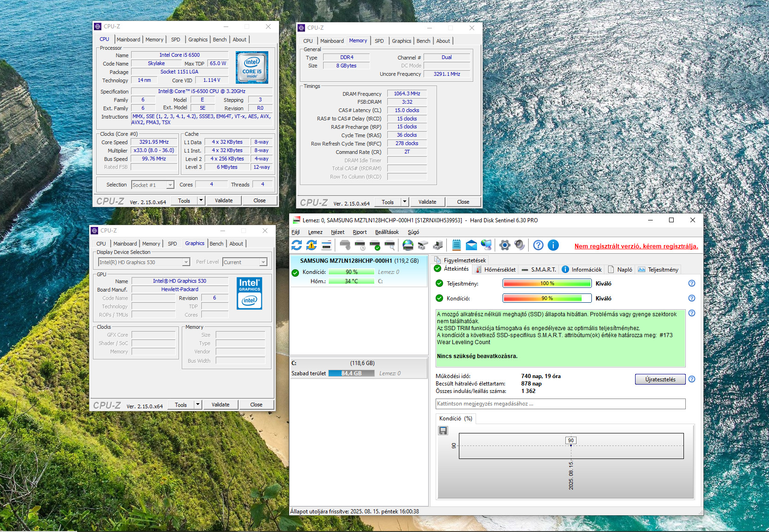Open the Beállítások menu
769x532 pixels.
click(x=387, y=232)
